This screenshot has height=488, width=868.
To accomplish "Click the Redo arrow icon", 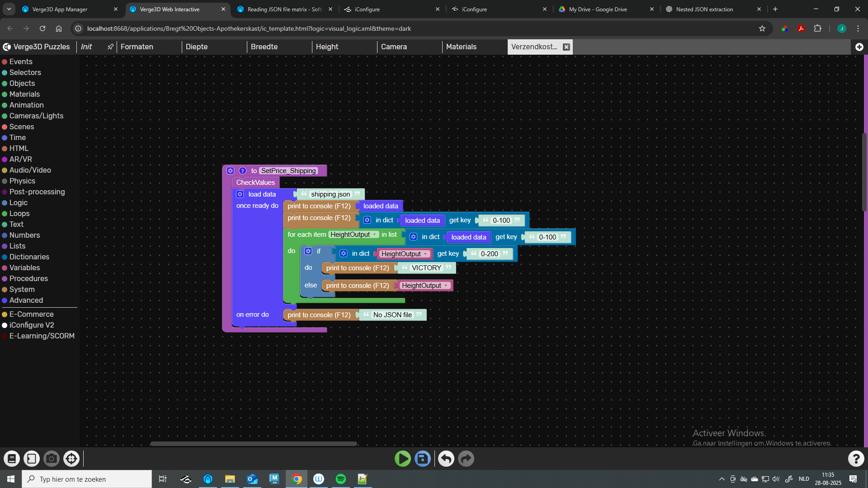I will pos(466,459).
